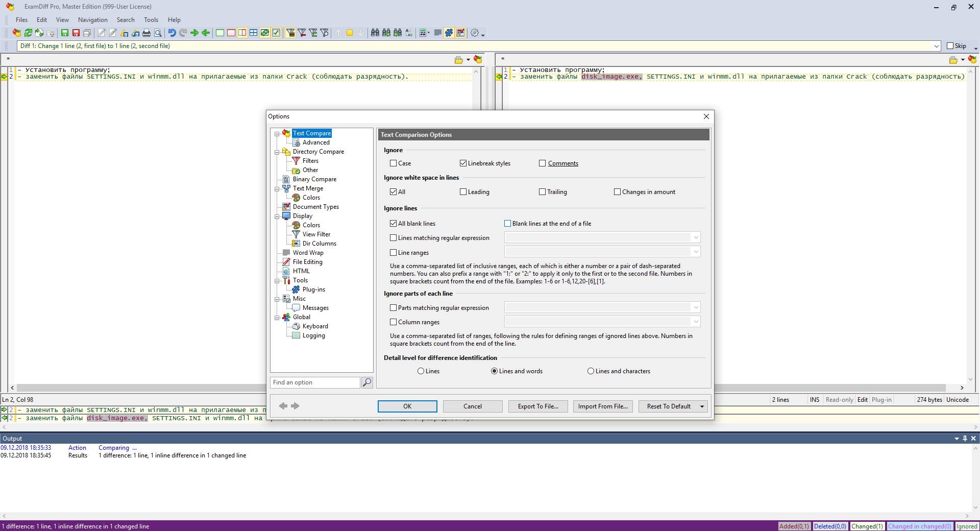Image resolution: width=980 pixels, height=531 pixels.
Task: Open the Edit menu
Action: (42, 20)
